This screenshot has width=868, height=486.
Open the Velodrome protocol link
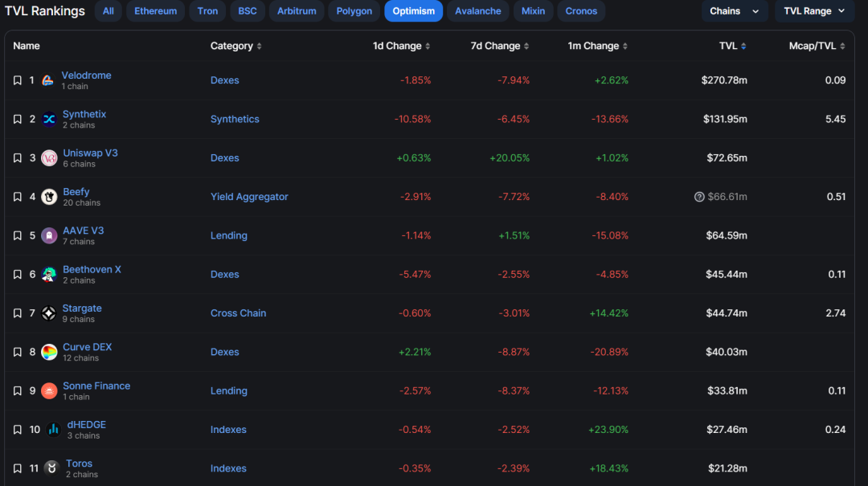86,76
